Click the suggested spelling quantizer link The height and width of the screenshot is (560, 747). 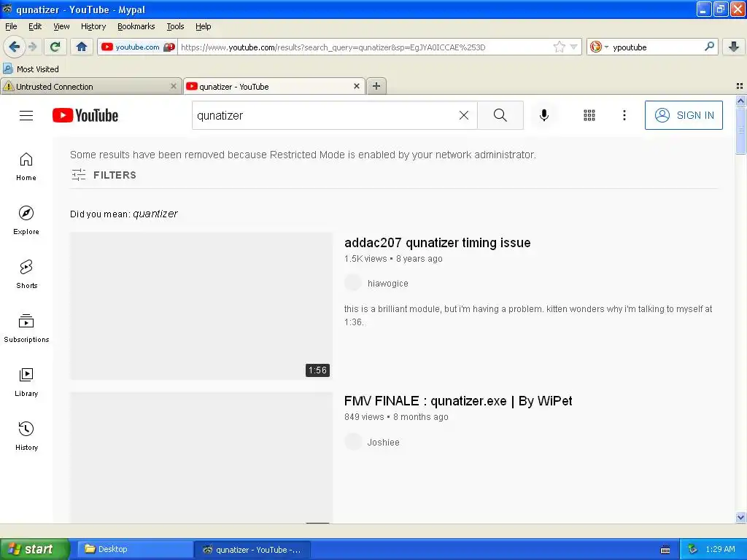pyautogui.click(x=155, y=214)
